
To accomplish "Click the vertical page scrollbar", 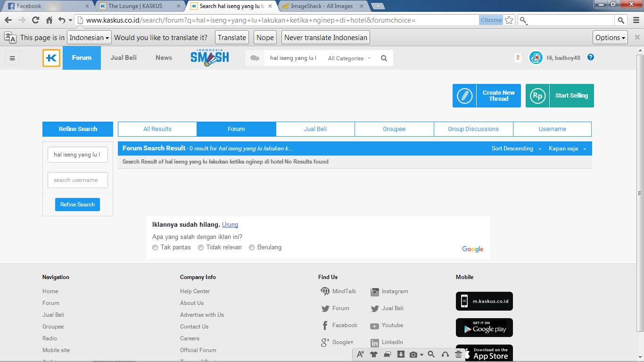I will 640,193.
